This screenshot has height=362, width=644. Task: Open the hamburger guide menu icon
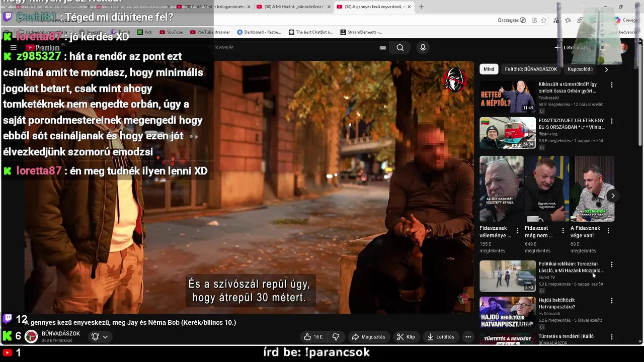point(13,48)
